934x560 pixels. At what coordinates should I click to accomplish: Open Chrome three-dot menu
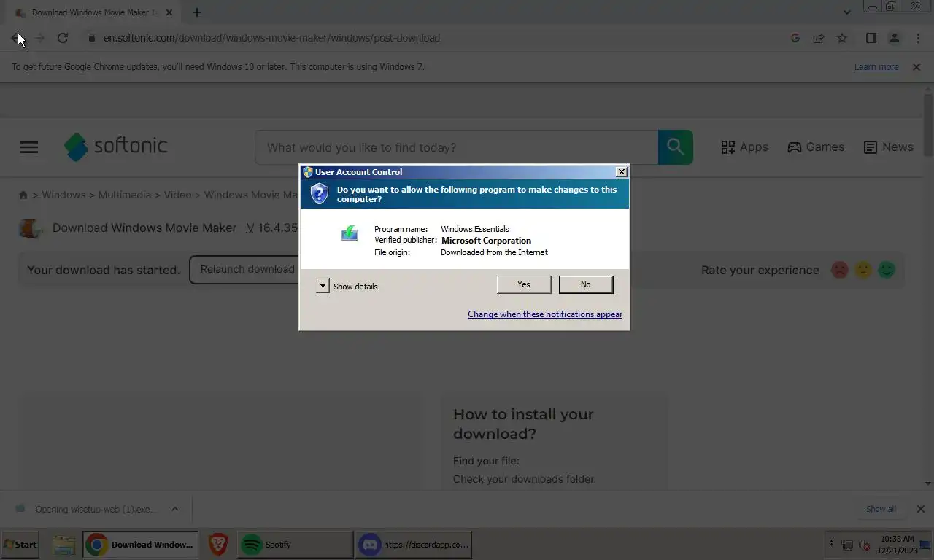click(918, 38)
